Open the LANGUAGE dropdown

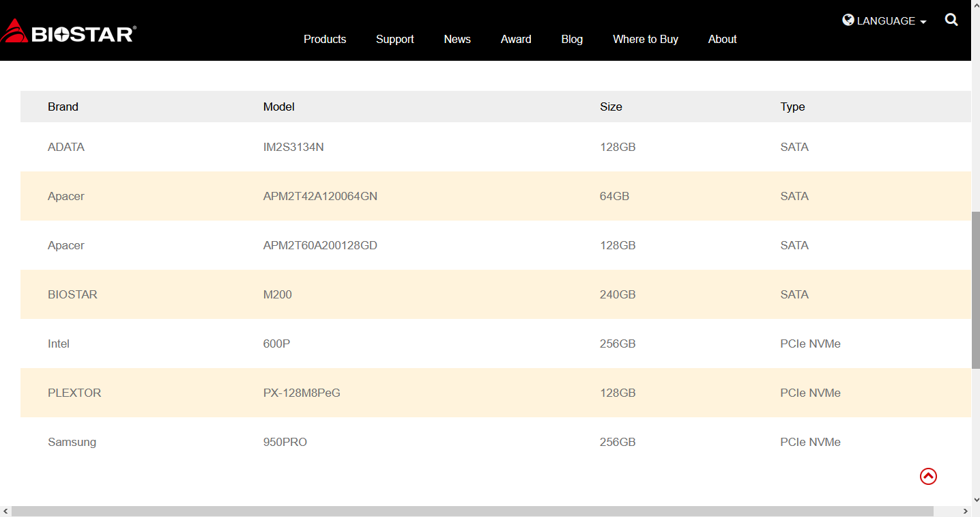pos(884,21)
